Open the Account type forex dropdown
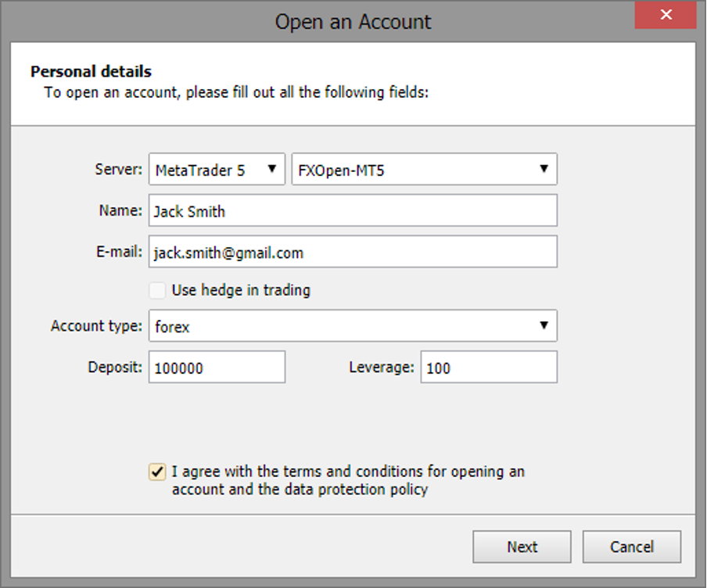Screen dimensions: 707x588 [353, 326]
